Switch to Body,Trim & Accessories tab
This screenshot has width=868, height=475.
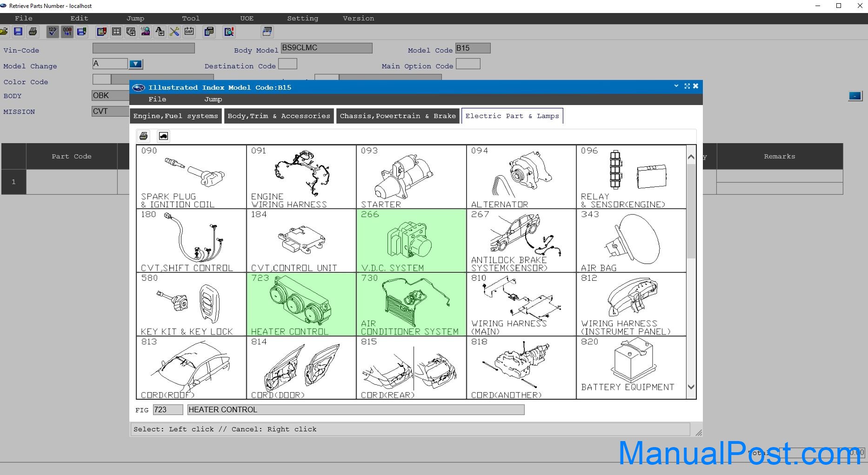point(279,116)
